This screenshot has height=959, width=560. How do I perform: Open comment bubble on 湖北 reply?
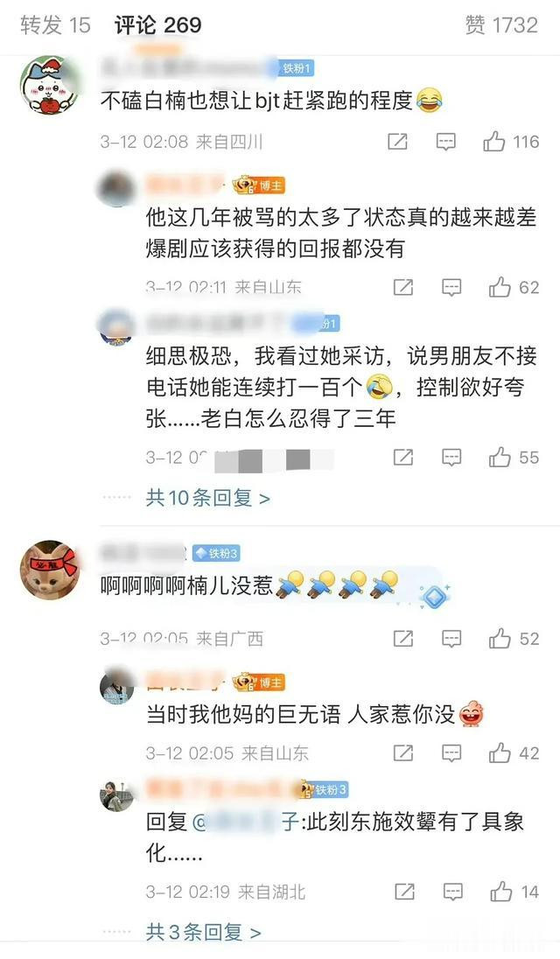point(452,892)
